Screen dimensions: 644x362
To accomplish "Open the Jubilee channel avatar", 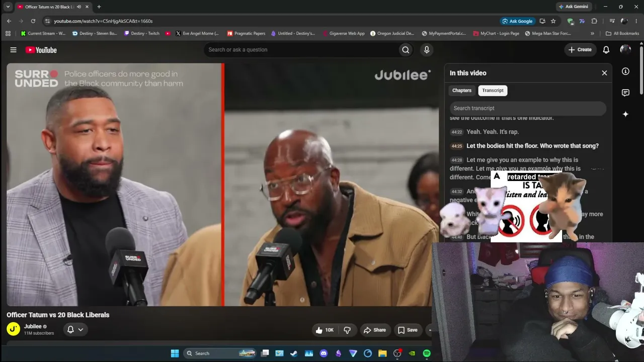I will tap(14, 329).
